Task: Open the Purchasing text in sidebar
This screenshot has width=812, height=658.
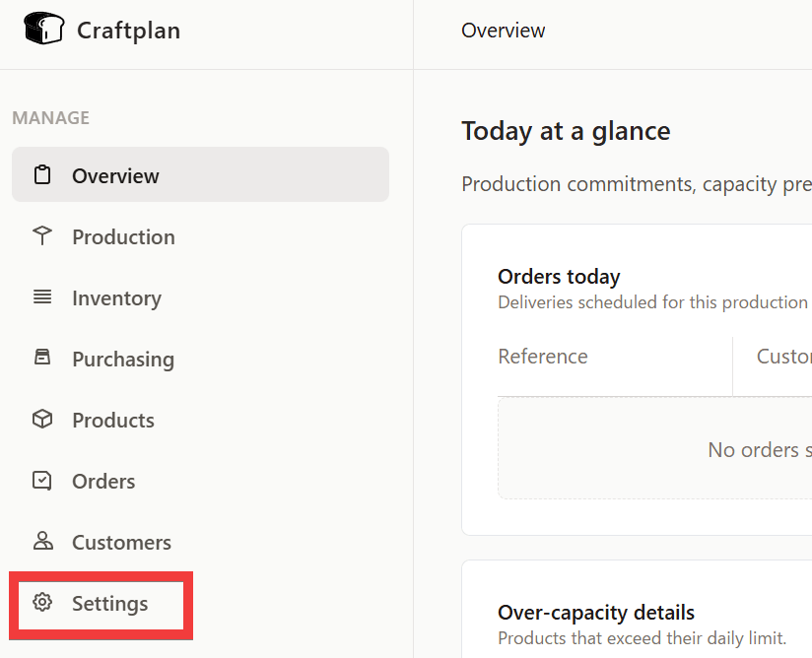Action: [x=123, y=360]
